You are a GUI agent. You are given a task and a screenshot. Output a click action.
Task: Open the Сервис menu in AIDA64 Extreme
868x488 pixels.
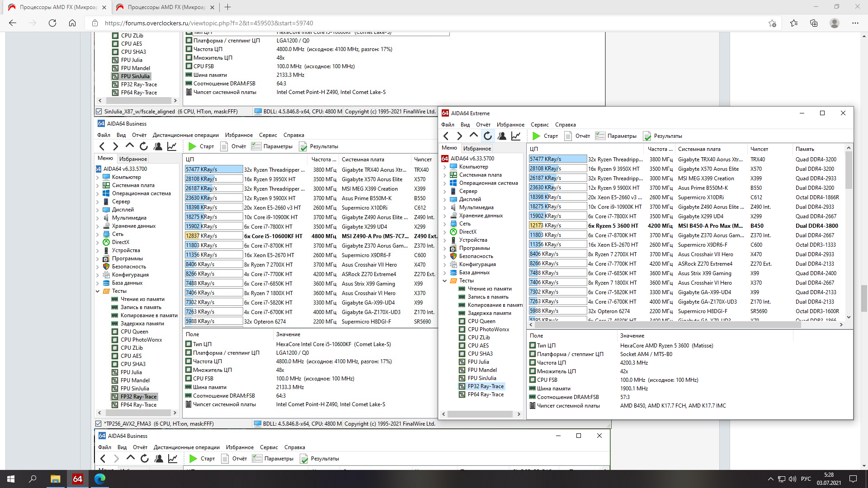click(x=539, y=125)
